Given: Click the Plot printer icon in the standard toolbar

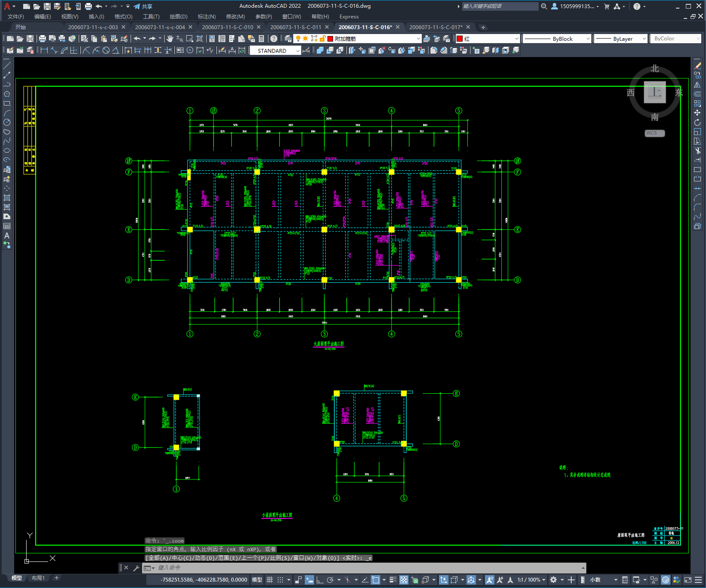Looking at the screenshot, I should pos(42,39).
